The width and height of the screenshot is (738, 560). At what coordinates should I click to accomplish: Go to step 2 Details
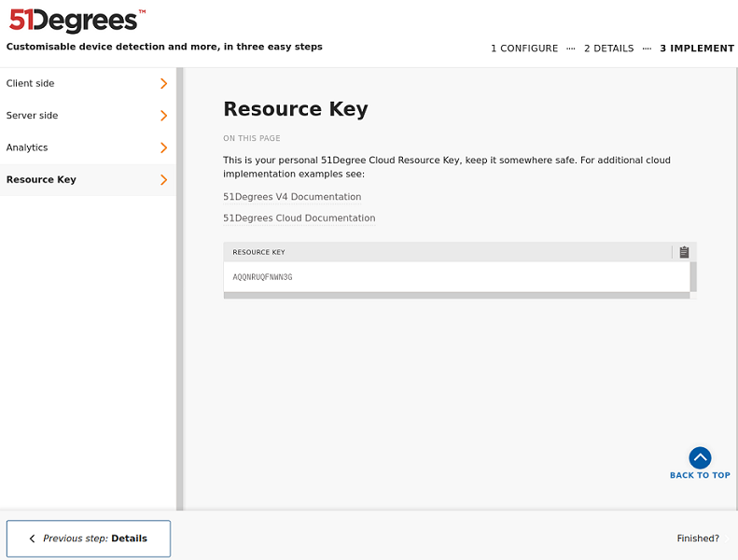[608, 49]
